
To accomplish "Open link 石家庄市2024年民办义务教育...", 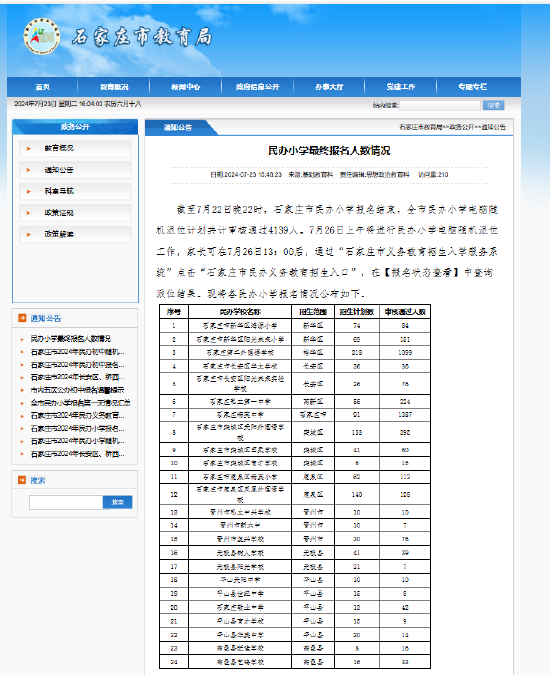I will 77,416.
